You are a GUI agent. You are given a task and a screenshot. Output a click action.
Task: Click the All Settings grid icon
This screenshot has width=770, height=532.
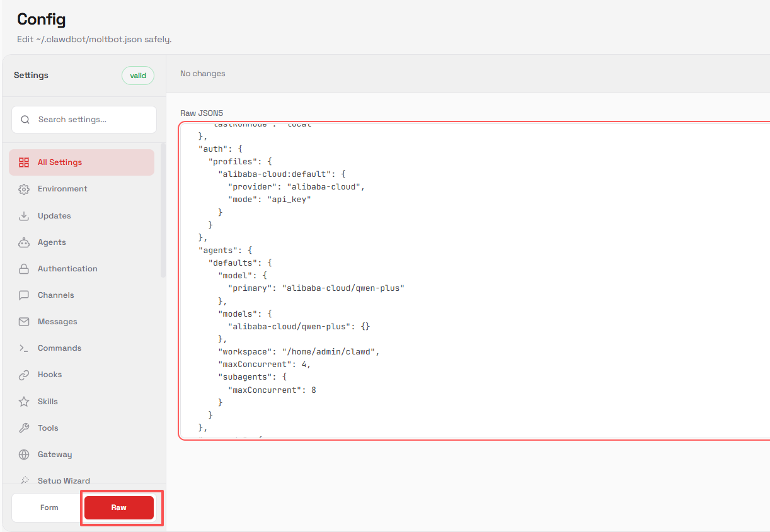(x=24, y=162)
